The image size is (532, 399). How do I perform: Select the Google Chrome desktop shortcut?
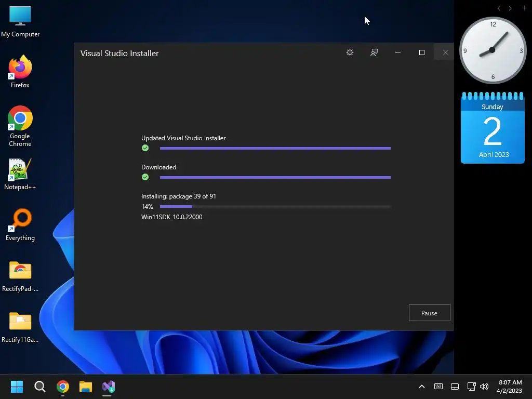coord(20,126)
